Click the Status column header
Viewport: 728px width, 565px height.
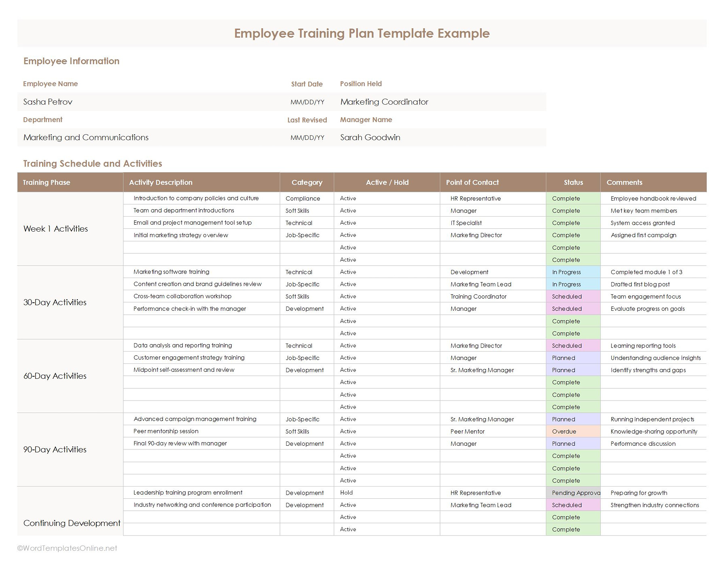(x=574, y=182)
